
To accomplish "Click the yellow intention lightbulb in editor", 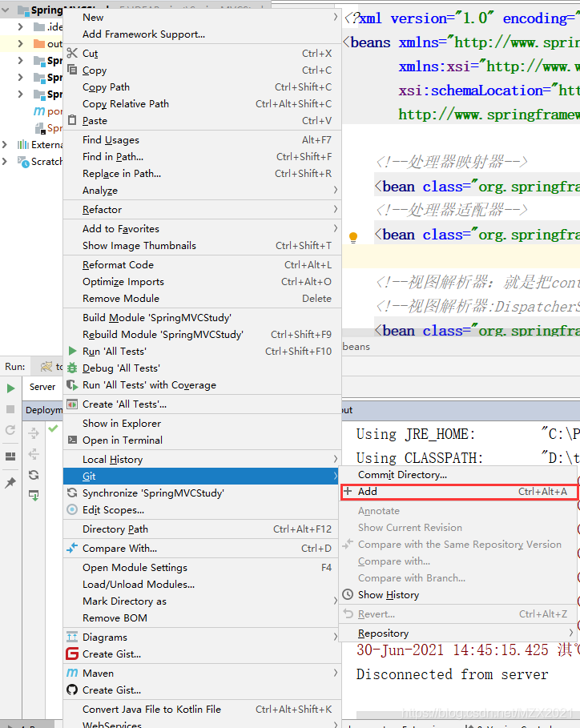I will tap(353, 237).
